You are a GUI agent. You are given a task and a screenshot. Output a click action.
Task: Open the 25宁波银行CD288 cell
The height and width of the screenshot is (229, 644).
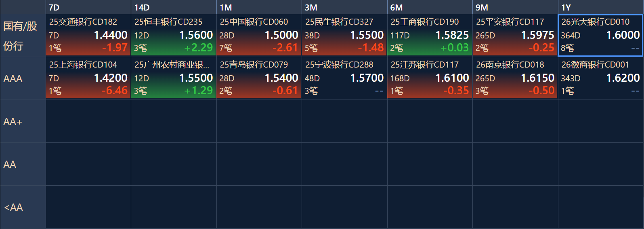pyautogui.click(x=344, y=78)
